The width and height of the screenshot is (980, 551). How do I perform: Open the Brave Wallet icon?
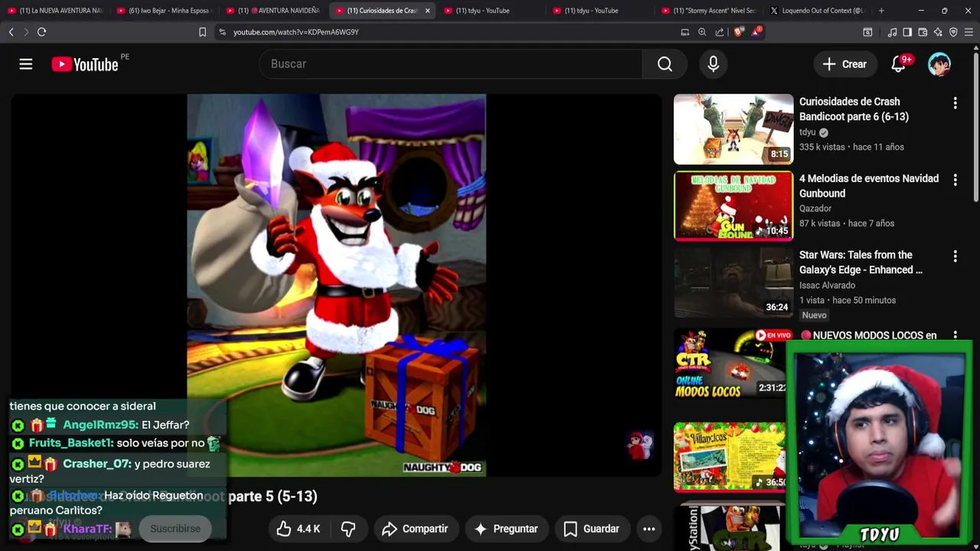click(x=923, y=32)
